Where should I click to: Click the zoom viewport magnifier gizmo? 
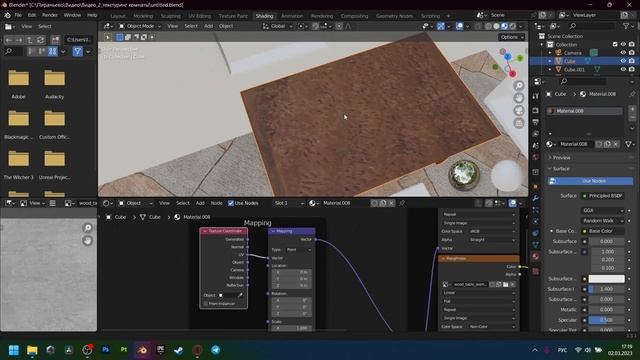(519, 85)
